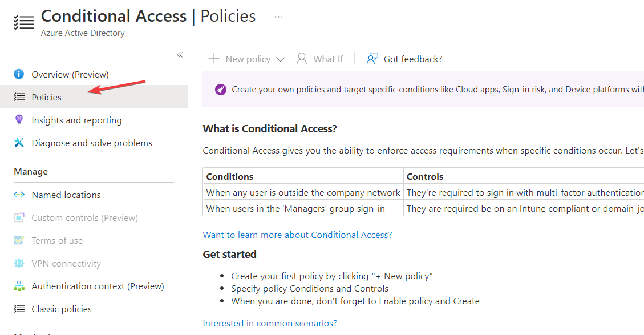The image size is (644, 335).
Task: Click the Named locations icon
Action: (x=19, y=195)
